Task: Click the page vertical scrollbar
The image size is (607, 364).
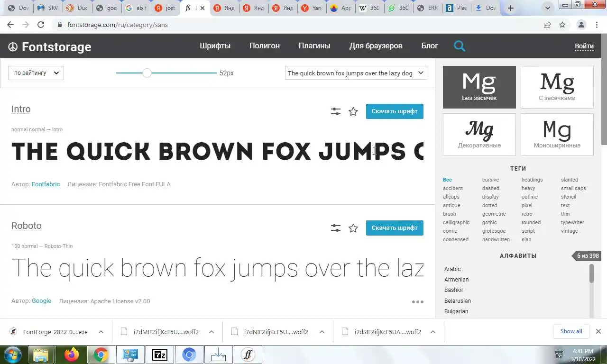Action: click(x=604, y=90)
